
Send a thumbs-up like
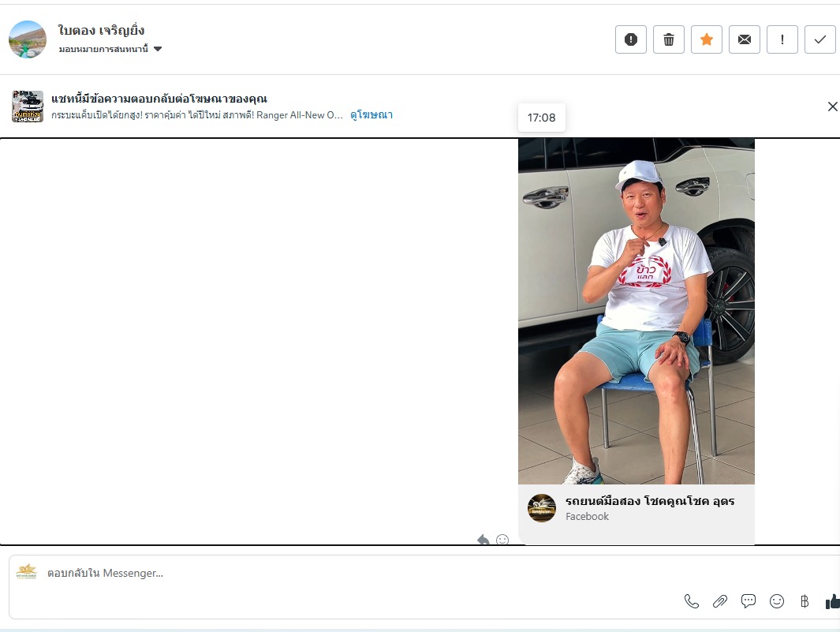[832, 601]
